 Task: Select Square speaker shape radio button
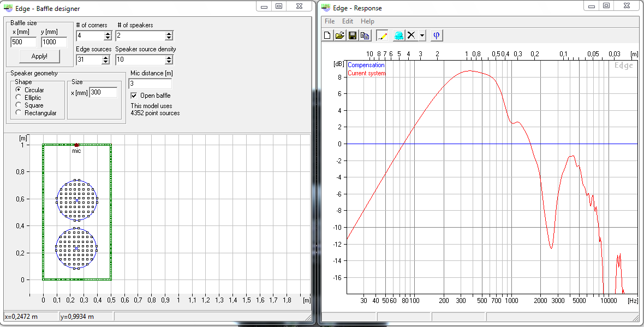(x=19, y=105)
